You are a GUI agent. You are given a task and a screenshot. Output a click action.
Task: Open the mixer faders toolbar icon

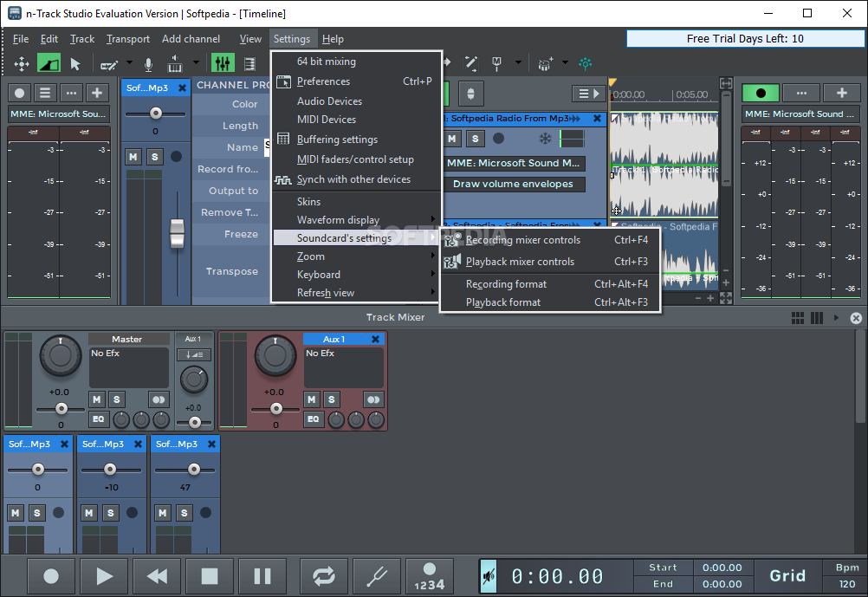pyautogui.click(x=223, y=64)
